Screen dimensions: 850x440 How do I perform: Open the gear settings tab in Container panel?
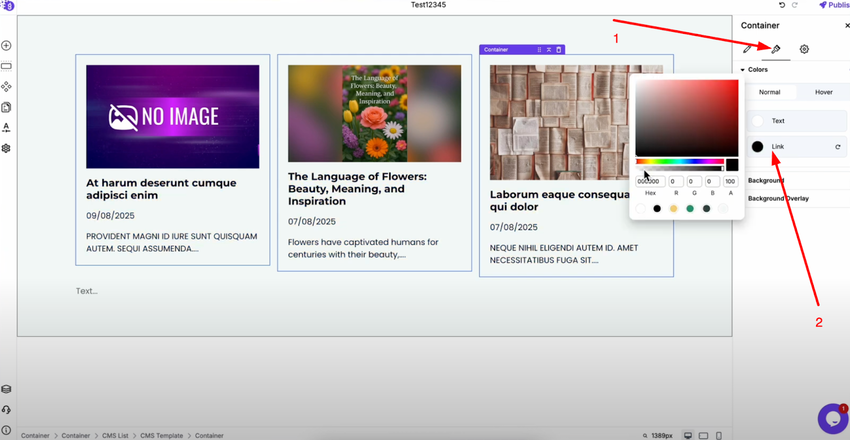pos(804,49)
